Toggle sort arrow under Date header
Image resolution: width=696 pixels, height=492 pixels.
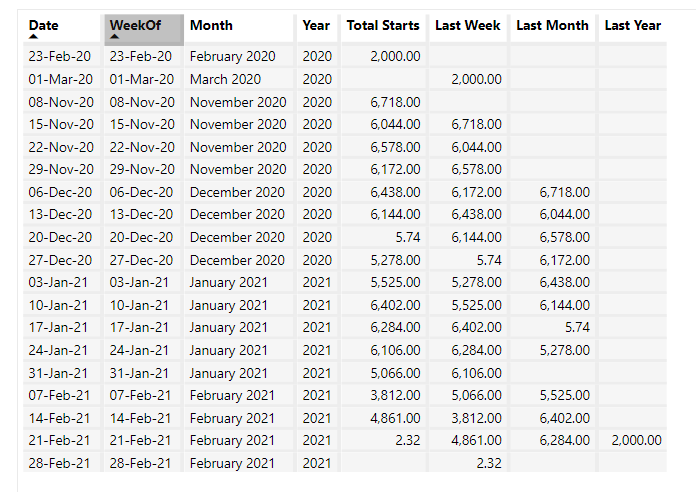pos(33,36)
